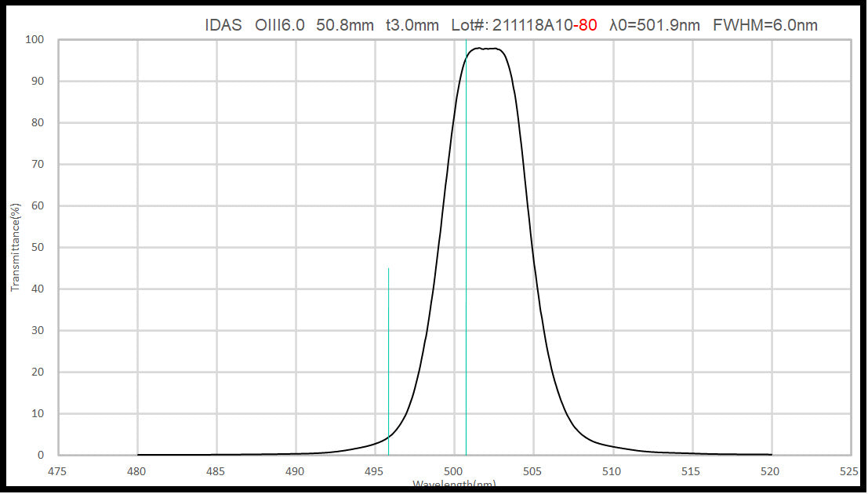This screenshot has width=868, height=494.
Task: Click the y-axis value "0"
Action: pos(41,456)
